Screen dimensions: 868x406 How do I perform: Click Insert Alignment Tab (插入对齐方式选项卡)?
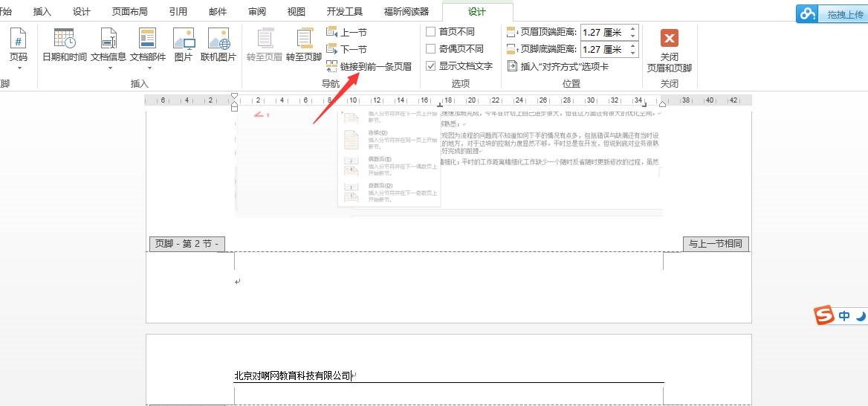[557, 66]
